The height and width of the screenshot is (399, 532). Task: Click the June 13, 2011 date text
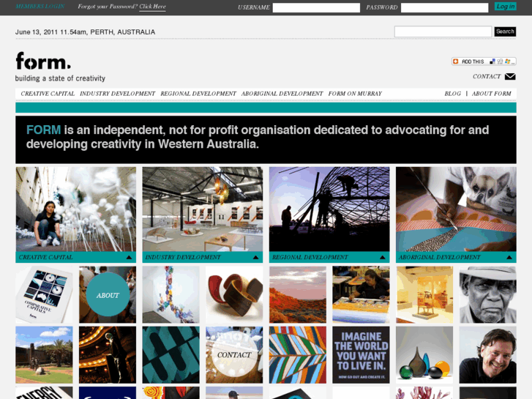click(85, 32)
